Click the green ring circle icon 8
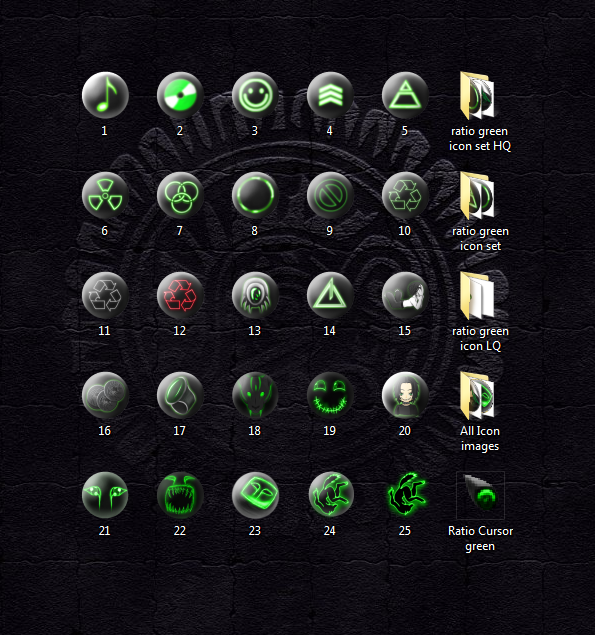 pos(255,196)
